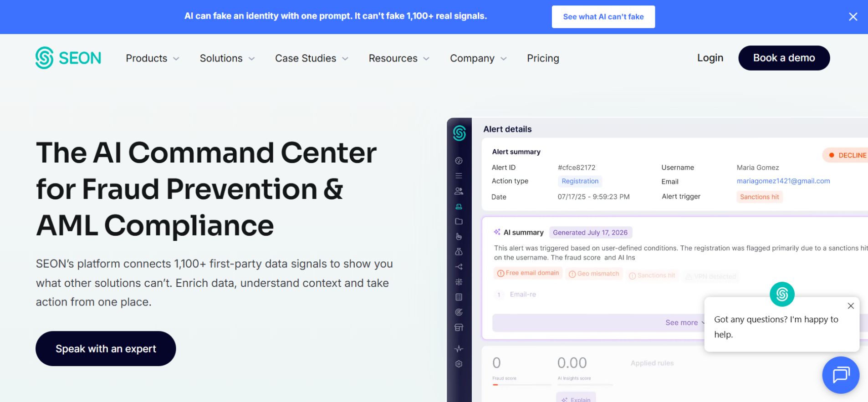Open the checklist document icon in sidebar
This screenshot has width=868, height=402.
coord(459,297)
